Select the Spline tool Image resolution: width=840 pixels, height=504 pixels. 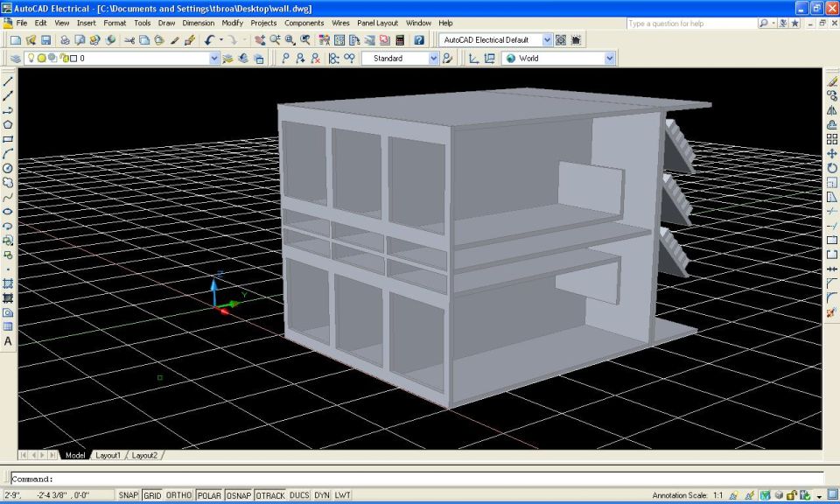point(8,197)
